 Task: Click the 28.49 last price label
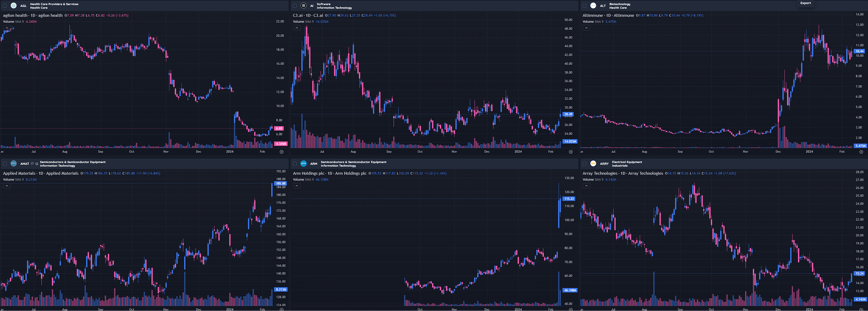tap(568, 114)
